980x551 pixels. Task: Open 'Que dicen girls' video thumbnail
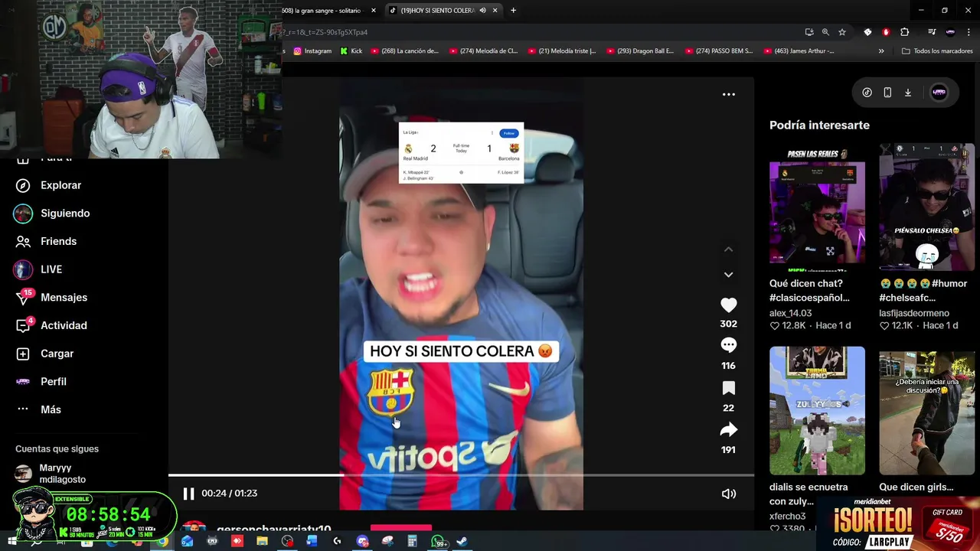926,411
